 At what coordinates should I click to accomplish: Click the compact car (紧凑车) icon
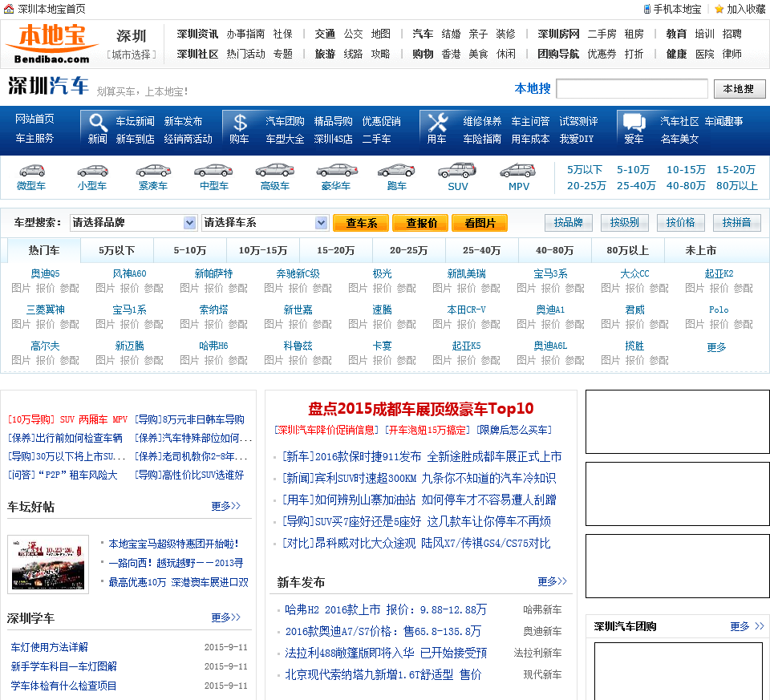tap(153, 170)
